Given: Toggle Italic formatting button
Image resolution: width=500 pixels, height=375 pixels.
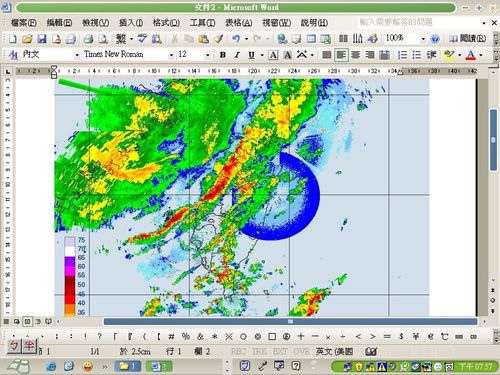Looking at the screenshot, I should 237,55.
